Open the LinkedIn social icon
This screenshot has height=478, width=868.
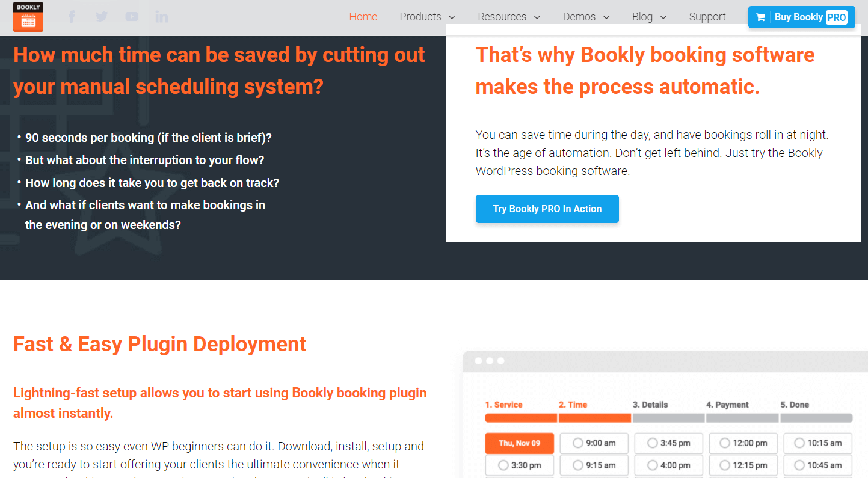coord(162,17)
